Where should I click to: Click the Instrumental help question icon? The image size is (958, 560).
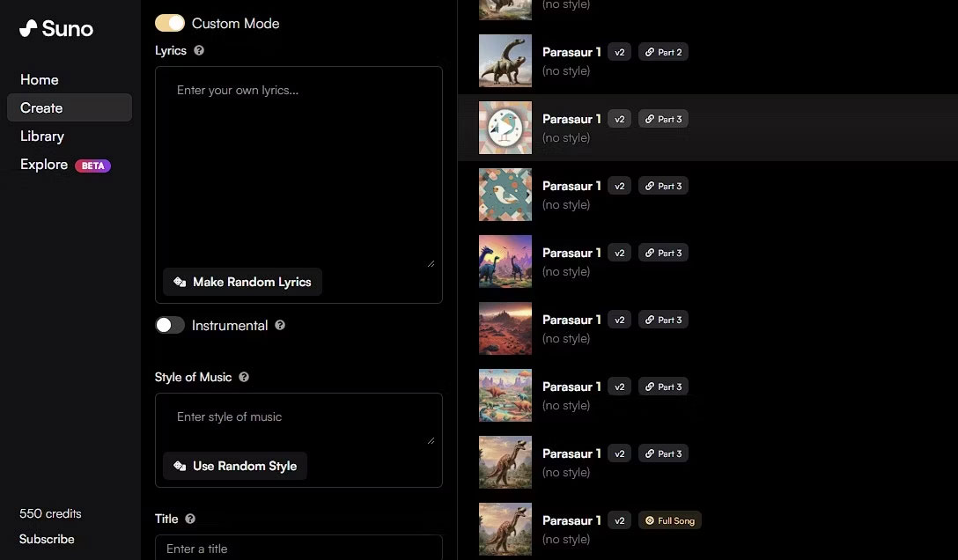pos(280,325)
